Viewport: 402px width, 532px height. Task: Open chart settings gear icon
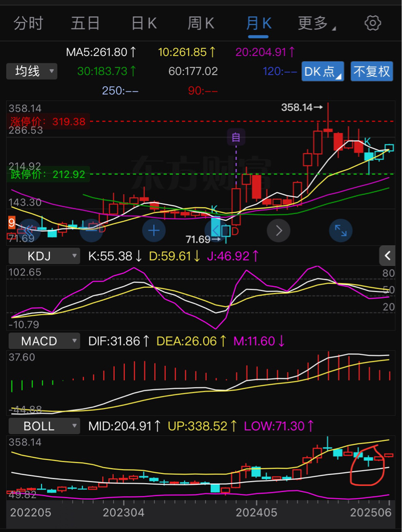click(372, 23)
